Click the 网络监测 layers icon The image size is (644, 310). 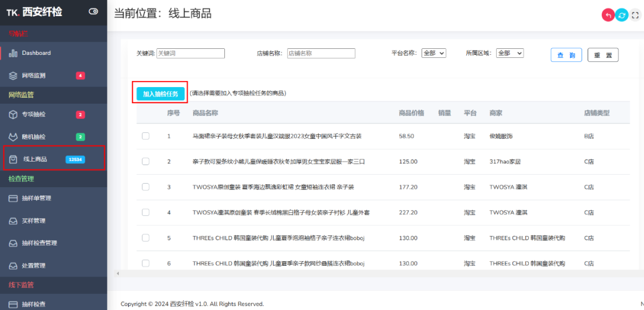pos(13,76)
